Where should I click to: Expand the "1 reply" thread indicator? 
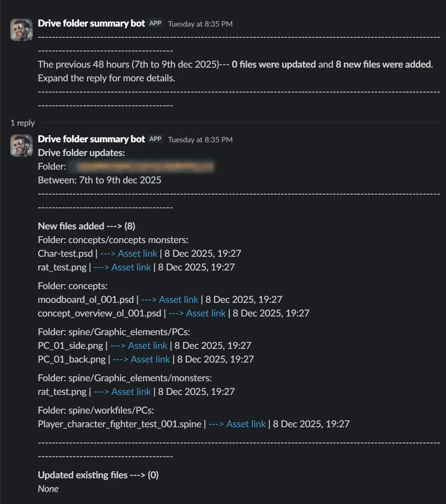22,123
